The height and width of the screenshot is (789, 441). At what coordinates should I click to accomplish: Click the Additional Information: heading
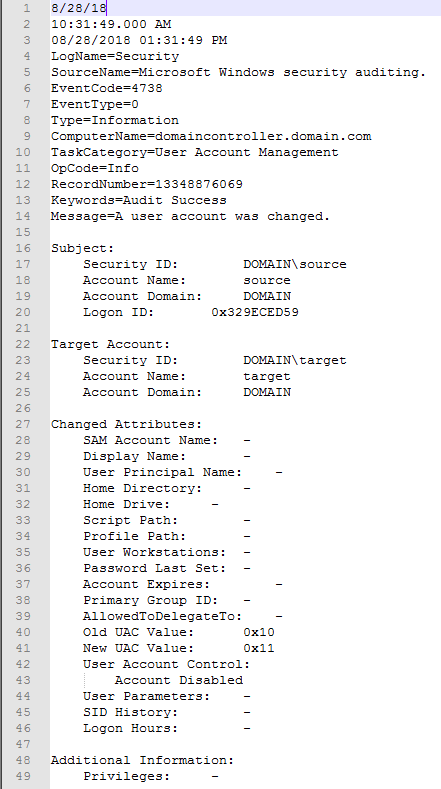(142, 760)
